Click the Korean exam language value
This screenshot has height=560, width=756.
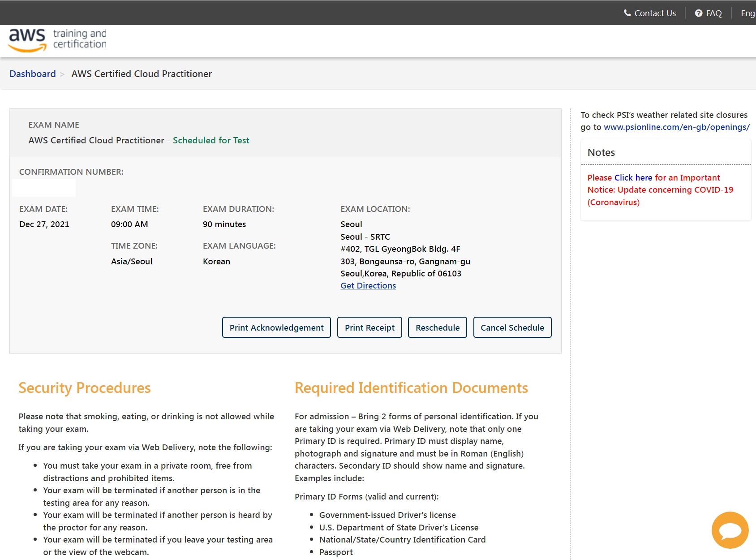tap(216, 262)
